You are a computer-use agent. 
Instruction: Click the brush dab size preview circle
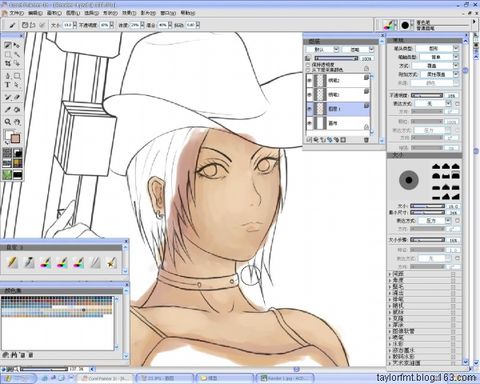(409, 180)
